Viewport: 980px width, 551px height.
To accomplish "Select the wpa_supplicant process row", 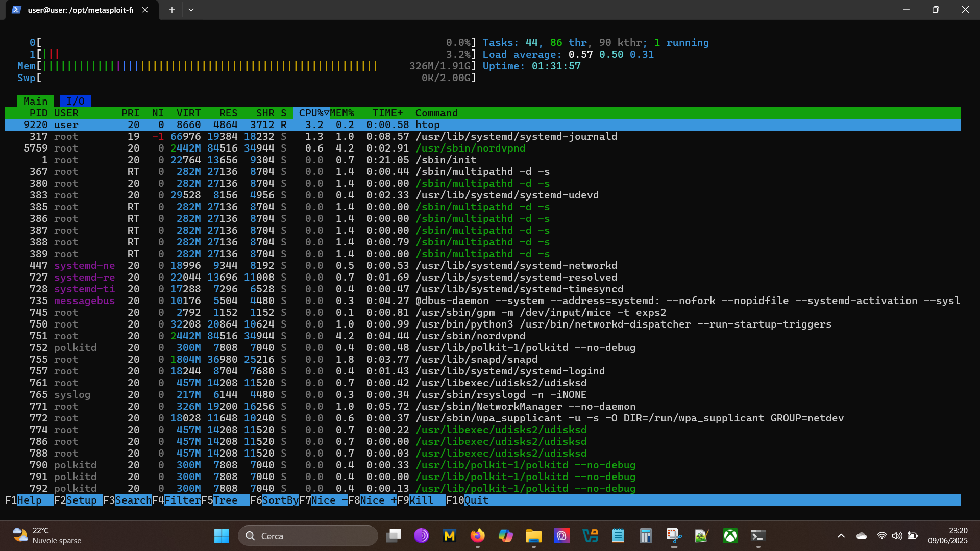I will point(483,418).
